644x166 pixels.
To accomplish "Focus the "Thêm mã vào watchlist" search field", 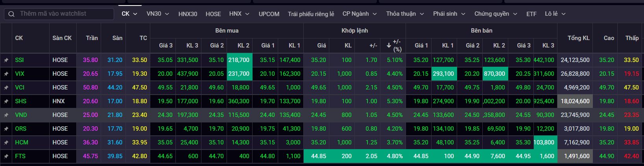I will (x=63, y=14).
